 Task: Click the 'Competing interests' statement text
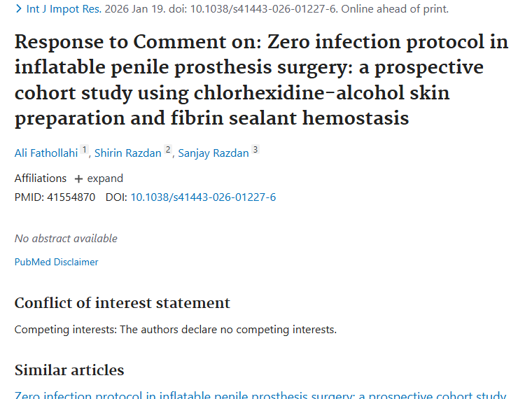175,329
